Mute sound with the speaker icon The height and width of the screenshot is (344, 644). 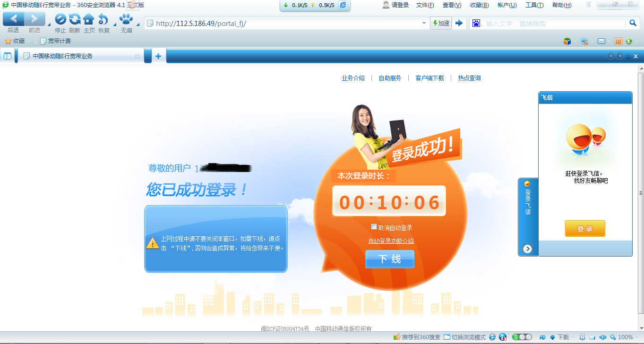pyautogui.click(x=603, y=337)
